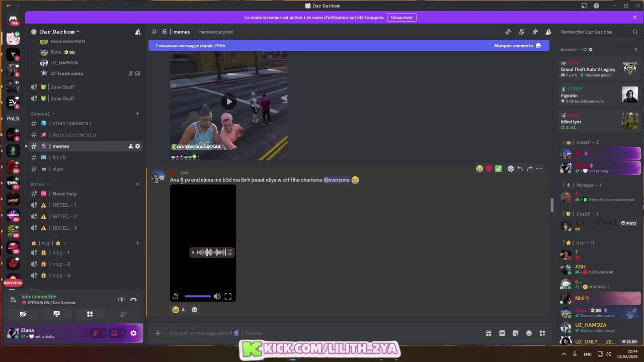Click the message input field for memes
This screenshot has width=644, height=362.
coord(322,333)
